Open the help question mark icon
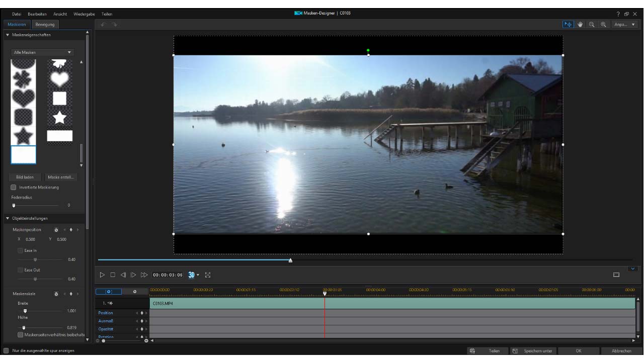The height and width of the screenshot is (362, 644). click(x=618, y=14)
